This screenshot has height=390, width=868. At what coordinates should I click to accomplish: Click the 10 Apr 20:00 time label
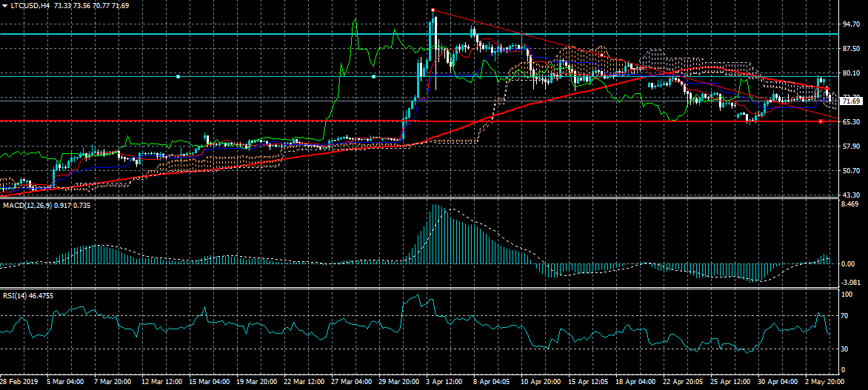pos(541,383)
